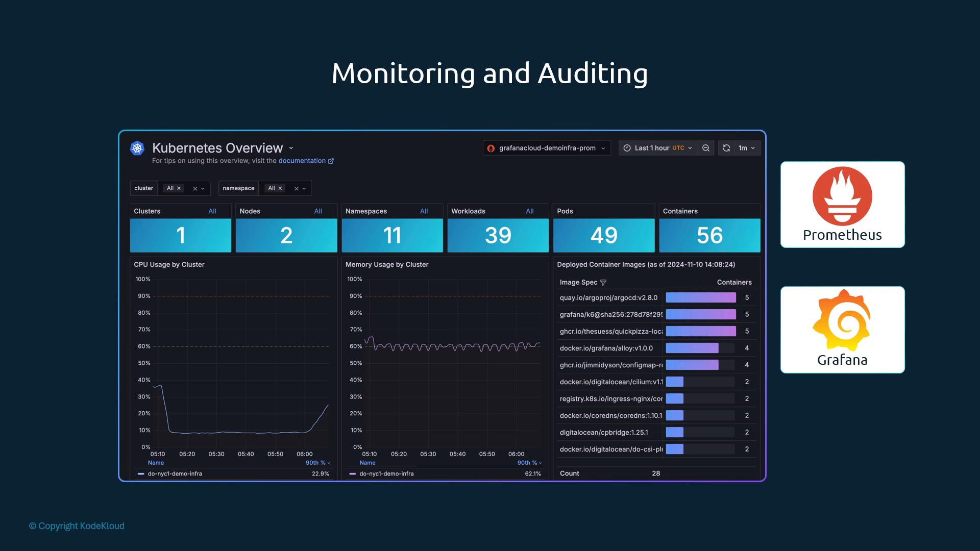Viewport: 980px width, 551px height.
Task: Click the All link in Namespaces panel
Action: click(424, 211)
